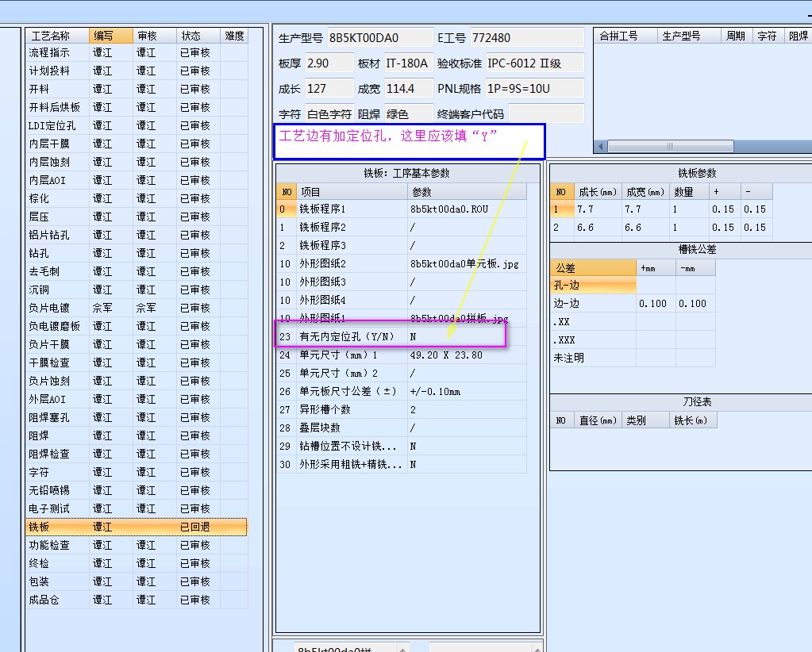The image size is (812, 652).
Task: Select the 流程指示 process row
Action: tap(137, 53)
